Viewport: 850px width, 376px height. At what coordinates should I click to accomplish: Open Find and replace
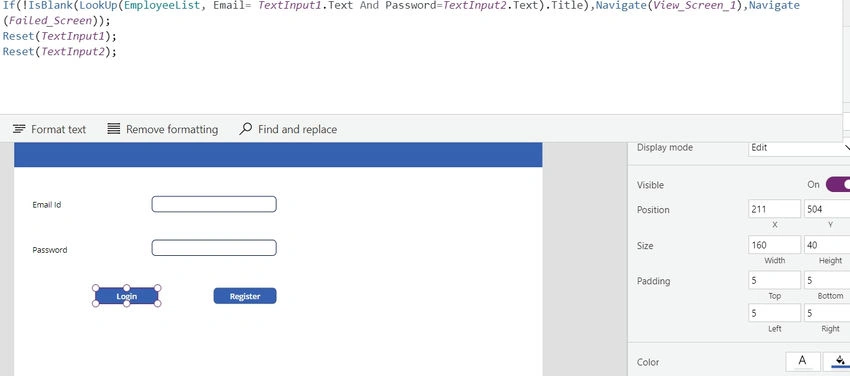[x=288, y=129]
